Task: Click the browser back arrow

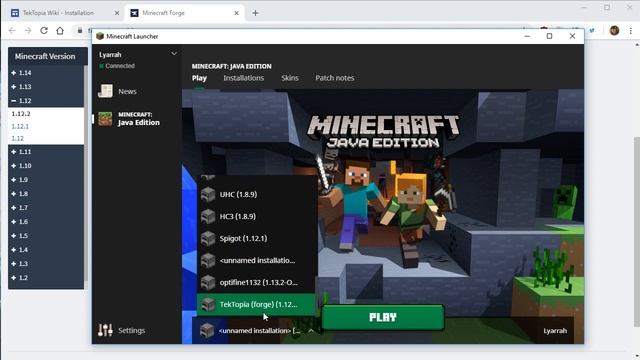Action: click(x=12, y=31)
